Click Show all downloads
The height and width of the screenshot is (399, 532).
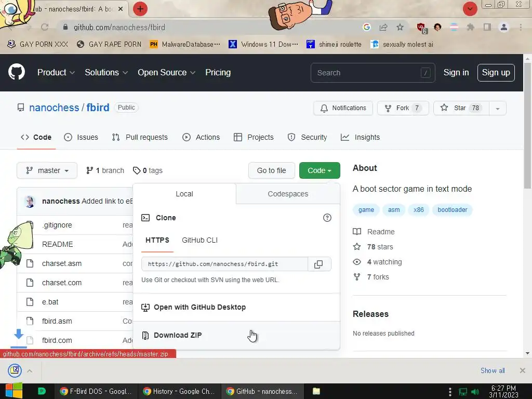click(x=493, y=370)
